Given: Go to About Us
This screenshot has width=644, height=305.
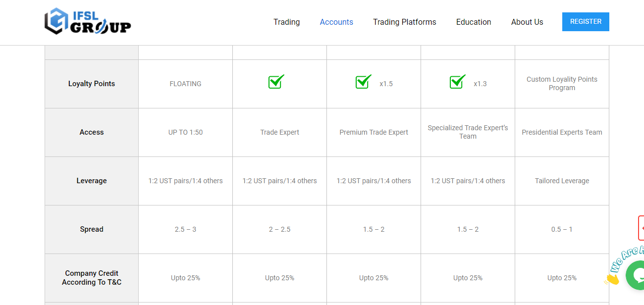Looking at the screenshot, I should [x=527, y=22].
